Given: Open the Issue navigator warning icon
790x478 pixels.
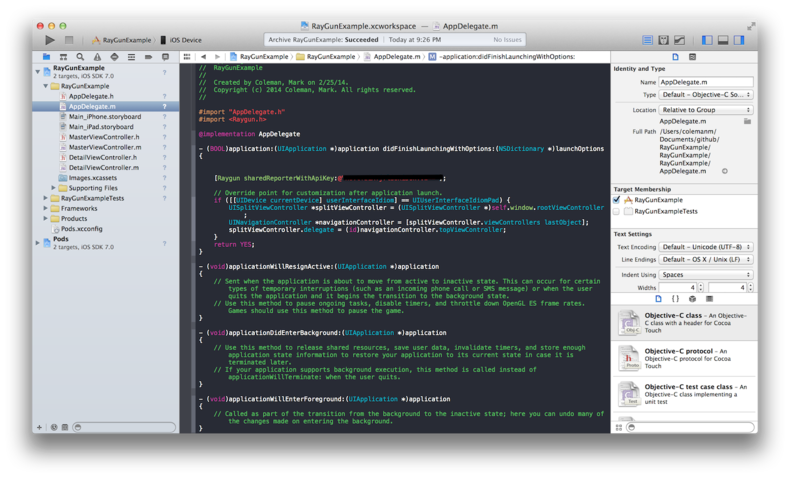Looking at the screenshot, I should click(x=97, y=57).
